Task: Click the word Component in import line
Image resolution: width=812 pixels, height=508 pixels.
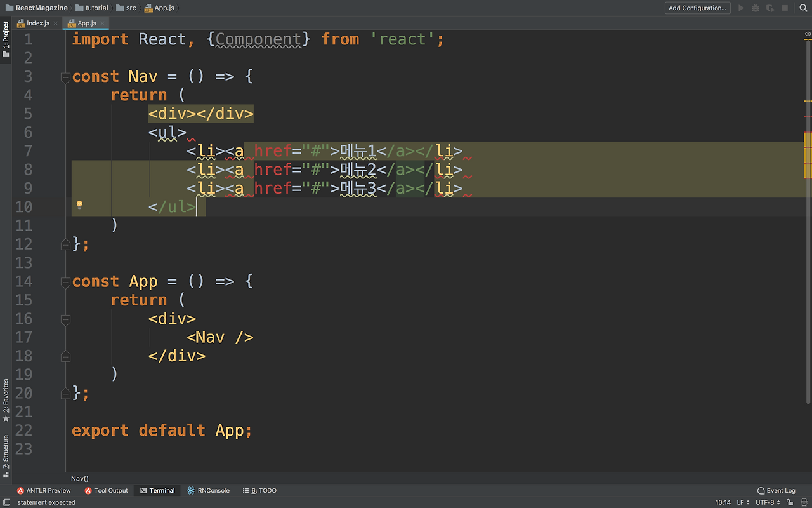Action: coord(258,39)
